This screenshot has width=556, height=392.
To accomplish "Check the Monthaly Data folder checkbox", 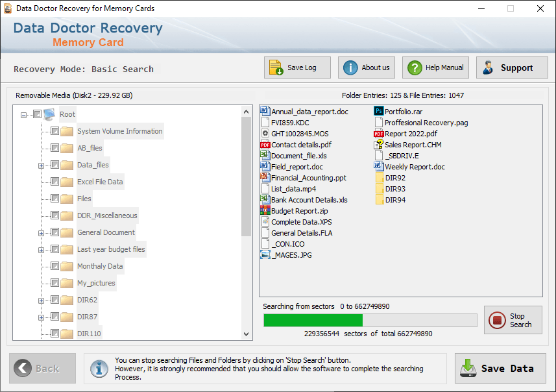I will (x=54, y=266).
